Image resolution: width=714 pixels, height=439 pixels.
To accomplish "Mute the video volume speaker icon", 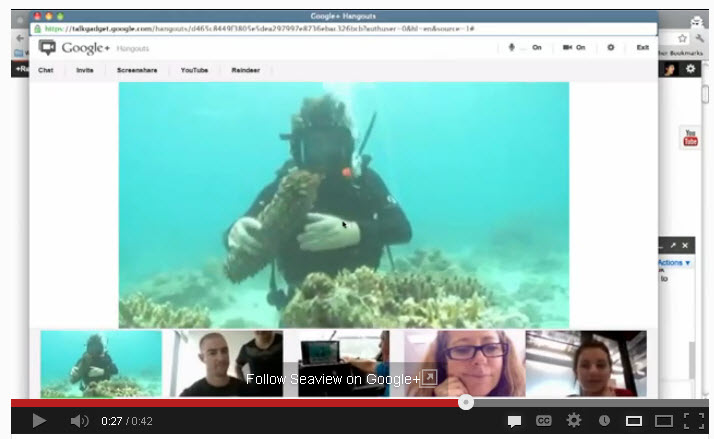I will point(79,421).
